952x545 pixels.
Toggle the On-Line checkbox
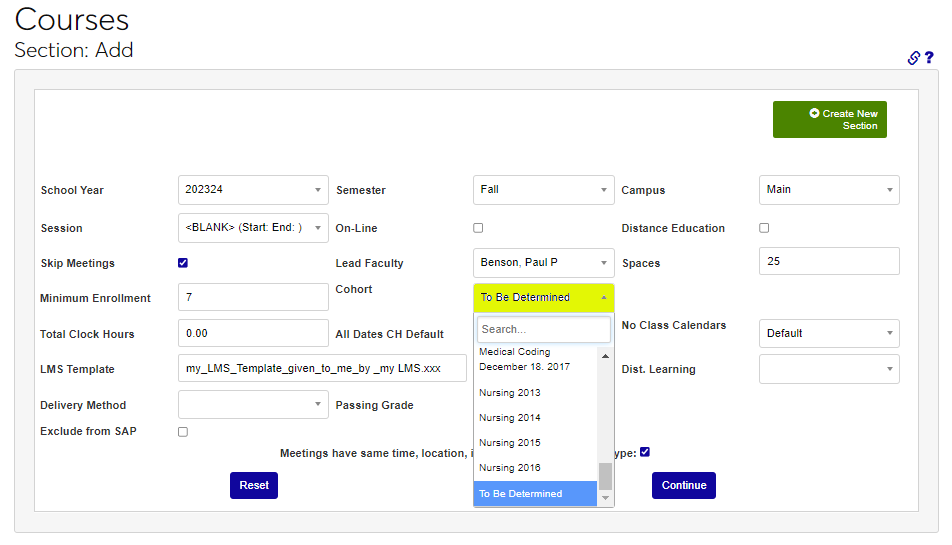(x=478, y=228)
